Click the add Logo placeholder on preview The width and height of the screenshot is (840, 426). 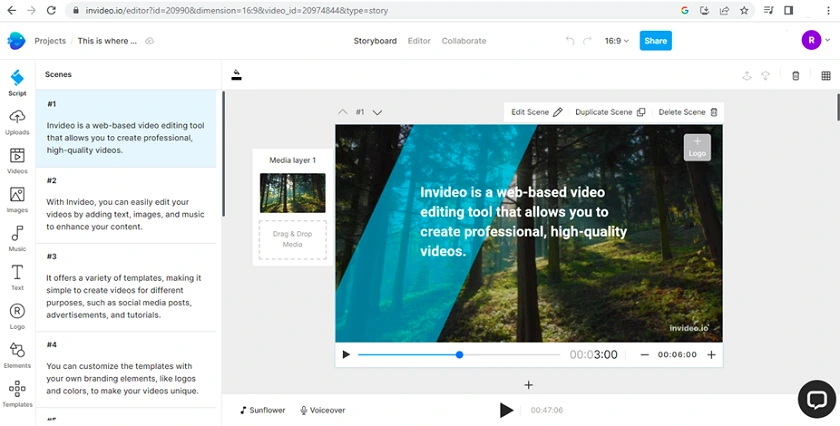[x=697, y=147]
